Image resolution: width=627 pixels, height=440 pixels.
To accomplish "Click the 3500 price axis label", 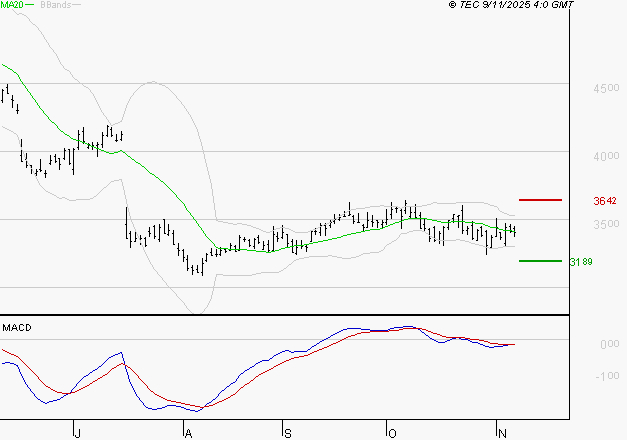I will pos(606,224).
